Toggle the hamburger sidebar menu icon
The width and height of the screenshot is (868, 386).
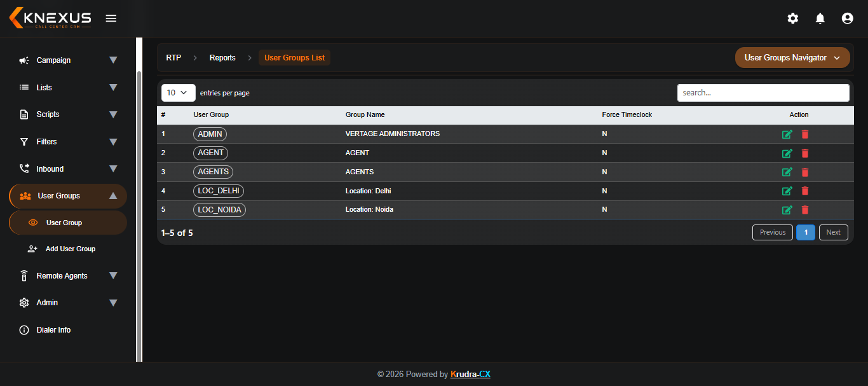[111, 18]
